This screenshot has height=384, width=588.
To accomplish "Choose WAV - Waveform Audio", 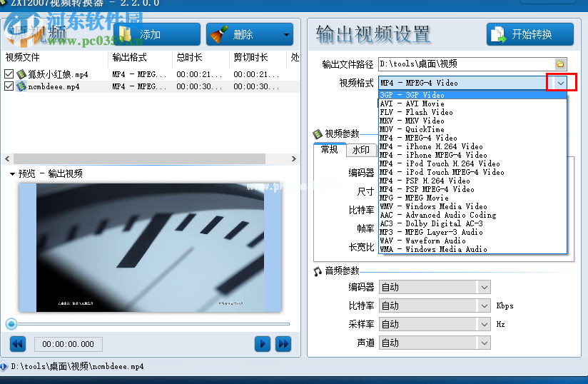I will pyautogui.click(x=472, y=241).
